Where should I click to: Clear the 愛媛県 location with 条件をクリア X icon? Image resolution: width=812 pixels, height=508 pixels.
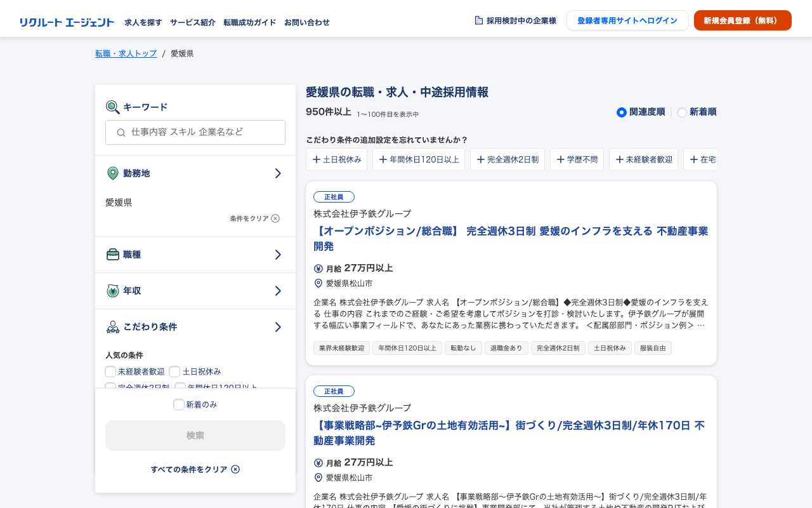(275, 218)
